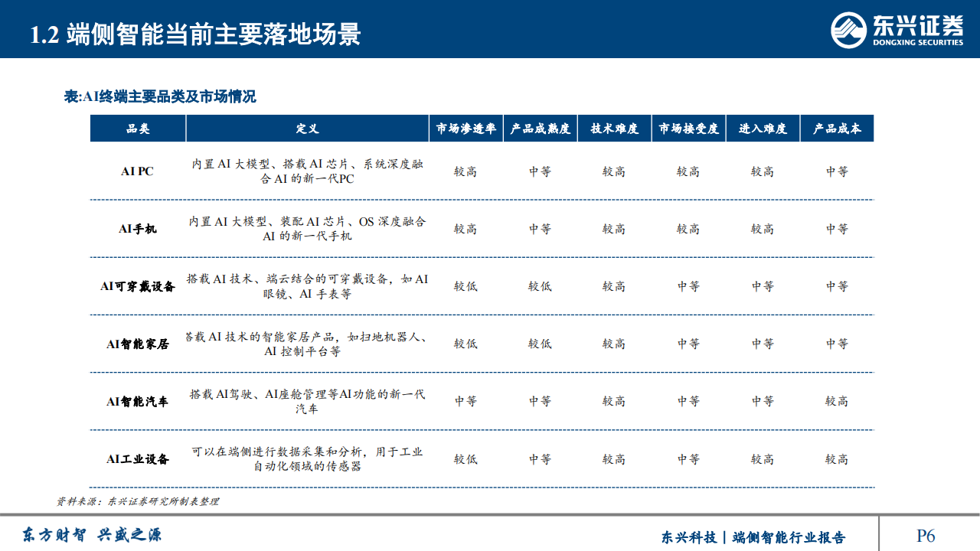The width and height of the screenshot is (980, 551).
Task: Click the AI手机 definition text
Action: click(307, 229)
